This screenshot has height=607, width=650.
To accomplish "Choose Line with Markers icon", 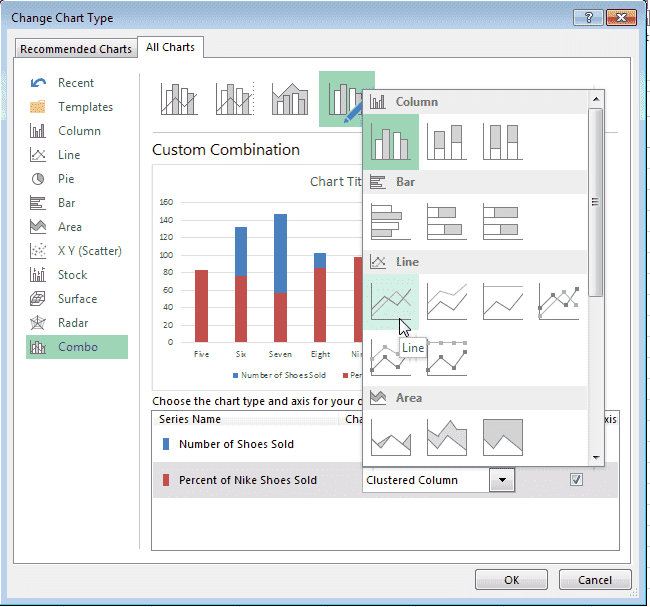I will click(x=559, y=302).
